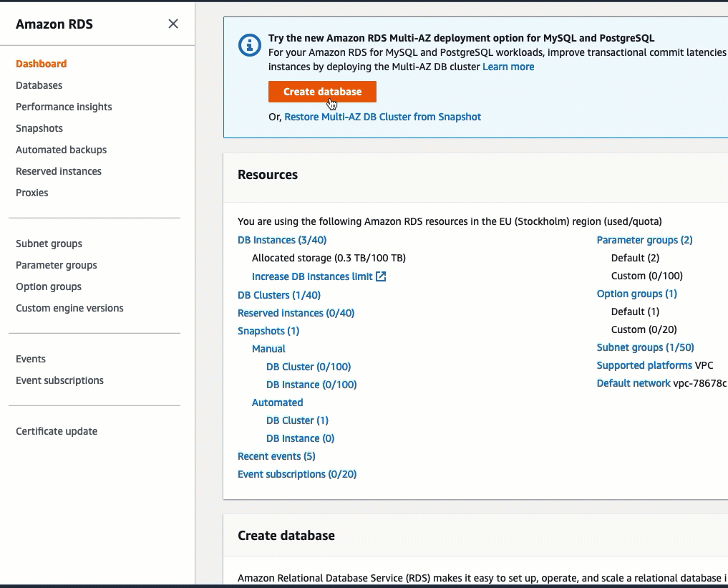This screenshot has width=728, height=588.
Task: Click Recent events (5)
Action: pyautogui.click(x=276, y=456)
